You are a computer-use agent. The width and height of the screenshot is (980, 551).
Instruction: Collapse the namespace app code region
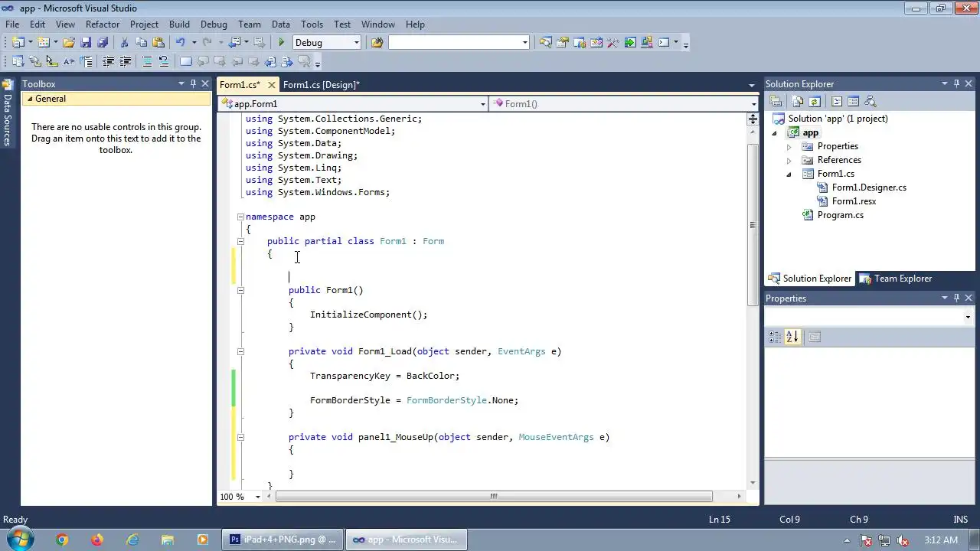[240, 217]
